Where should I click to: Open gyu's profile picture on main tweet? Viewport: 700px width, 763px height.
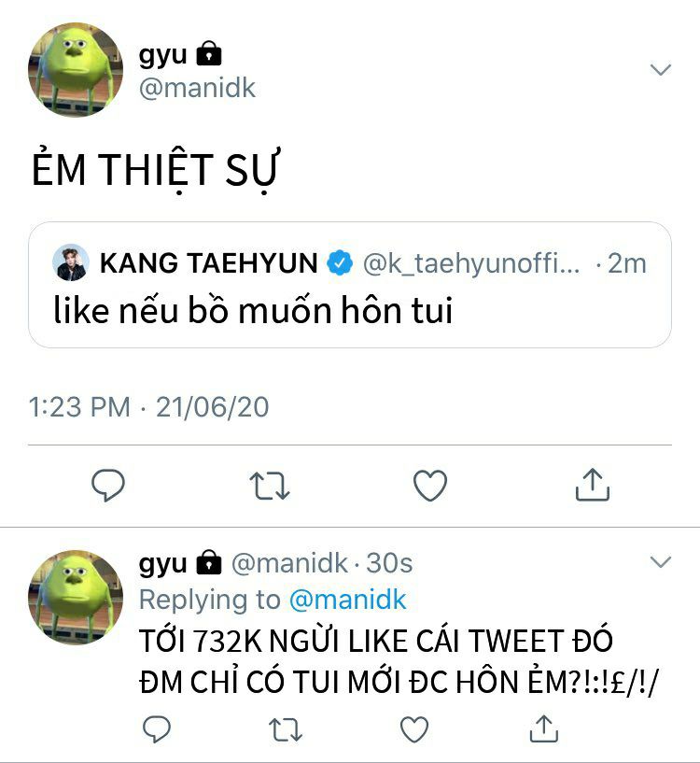[76, 70]
